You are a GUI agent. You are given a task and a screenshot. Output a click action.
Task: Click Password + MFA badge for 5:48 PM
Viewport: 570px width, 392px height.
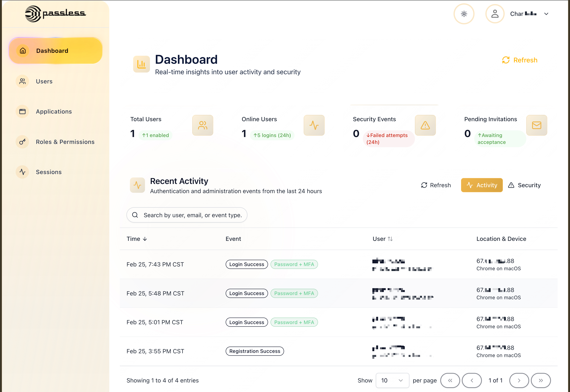294,293
